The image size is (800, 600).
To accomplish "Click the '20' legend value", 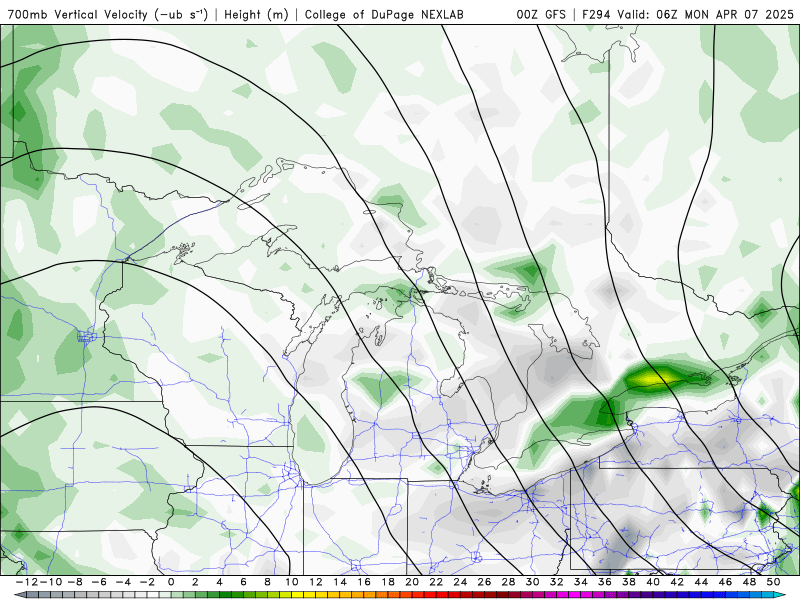I will coord(412,582).
